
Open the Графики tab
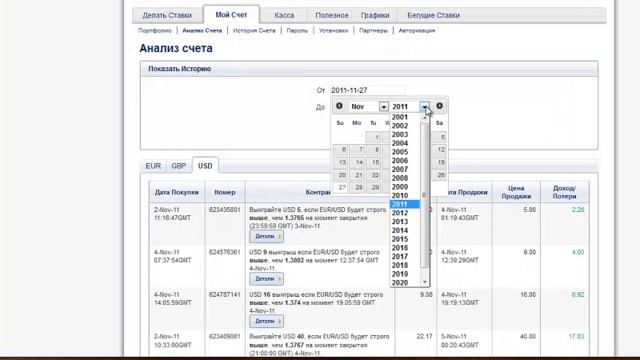375,15
